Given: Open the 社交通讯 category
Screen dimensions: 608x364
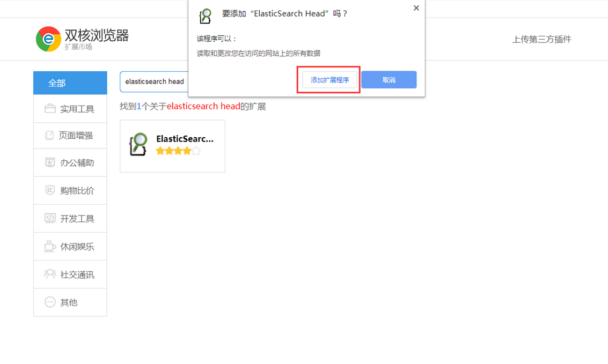Looking at the screenshot, I should (70, 274).
